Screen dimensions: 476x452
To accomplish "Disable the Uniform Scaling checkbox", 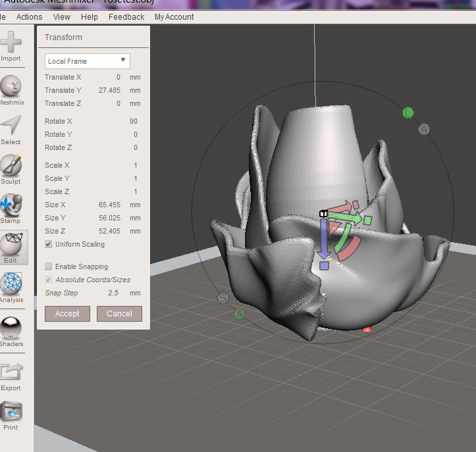I will coord(48,244).
